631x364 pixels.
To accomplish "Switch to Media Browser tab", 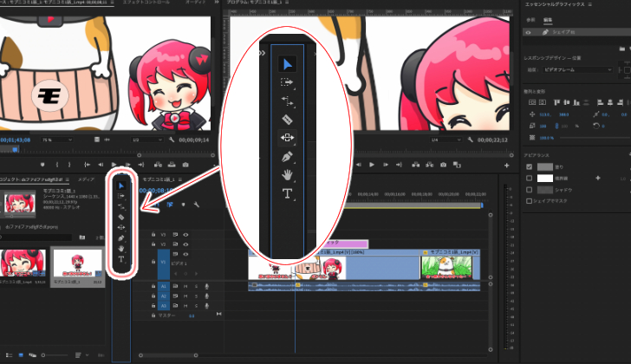I will point(86,179).
